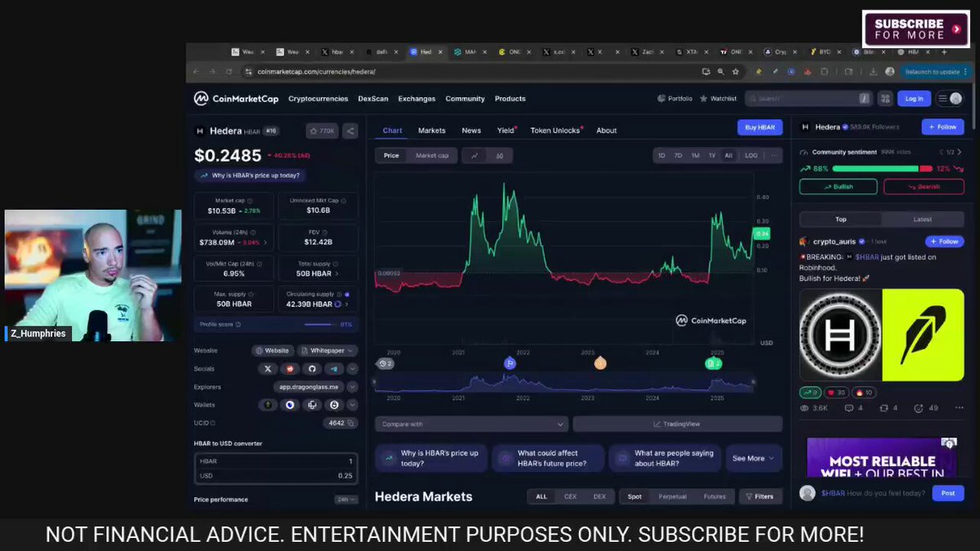This screenshot has height=551, width=980.
Task: Switch community feed to Latest tab
Action: click(x=922, y=220)
